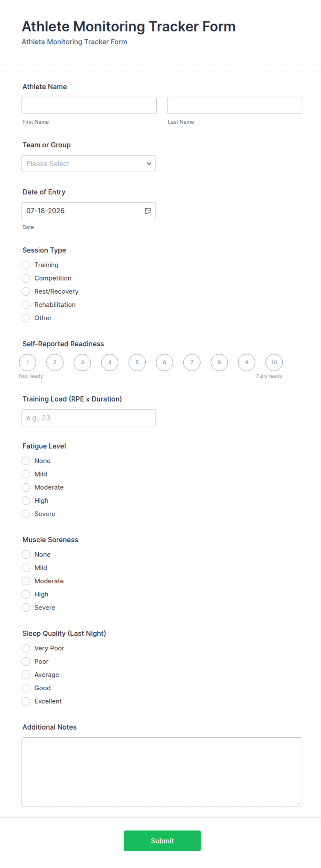This screenshot has width=321, height=868.
Task: Click the Team or Group dropdown chevron
Action: (x=149, y=164)
